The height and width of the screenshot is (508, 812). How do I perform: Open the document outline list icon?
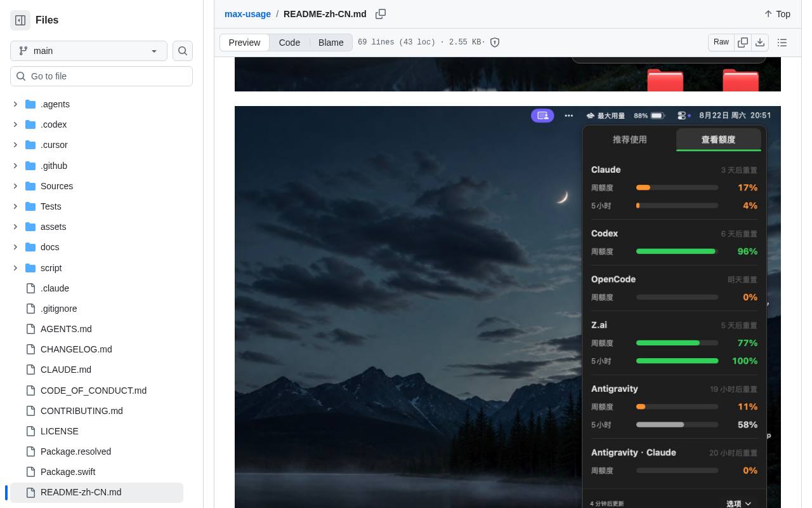782,43
